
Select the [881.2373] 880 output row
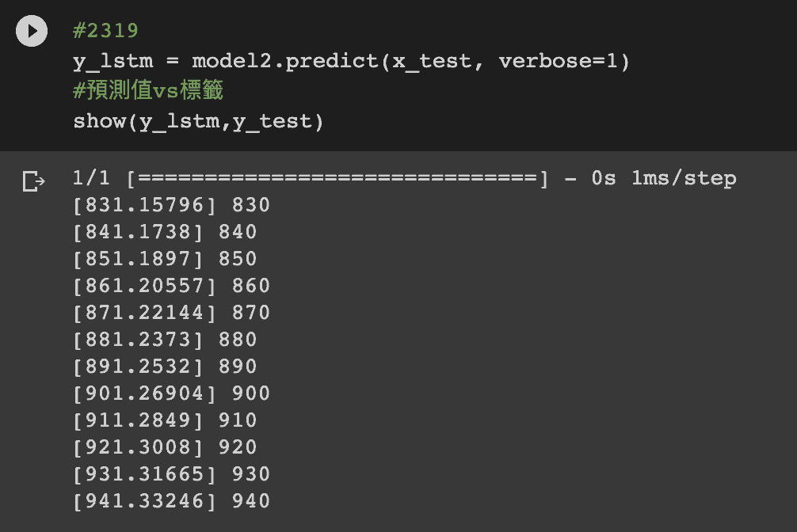[165, 340]
